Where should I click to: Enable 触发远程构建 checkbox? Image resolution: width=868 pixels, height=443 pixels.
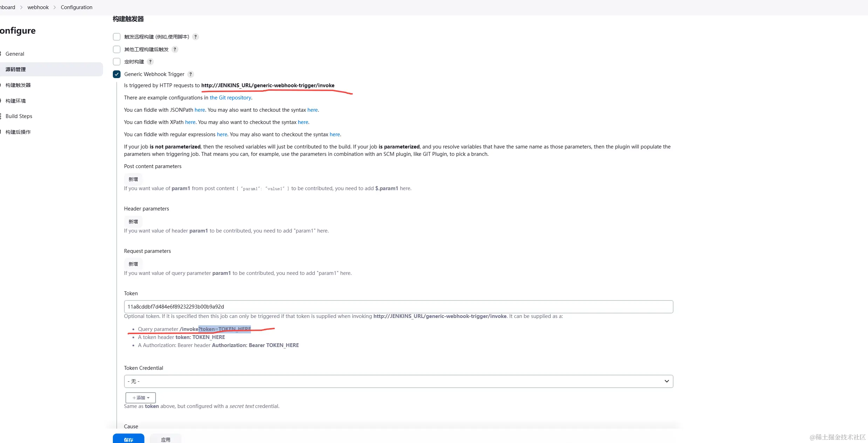click(117, 37)
